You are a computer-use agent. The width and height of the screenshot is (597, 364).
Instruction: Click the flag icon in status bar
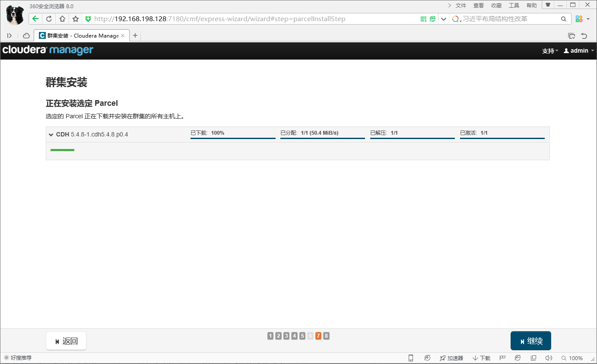tap(502, 358)
